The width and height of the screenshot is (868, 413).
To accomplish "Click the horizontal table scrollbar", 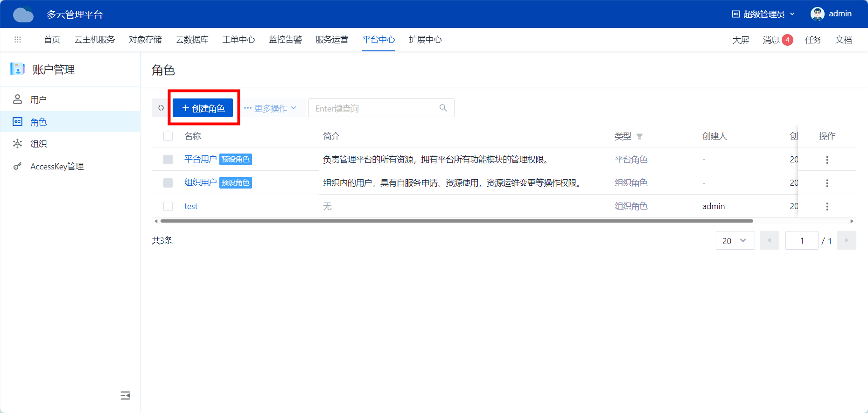I will 456,221.
